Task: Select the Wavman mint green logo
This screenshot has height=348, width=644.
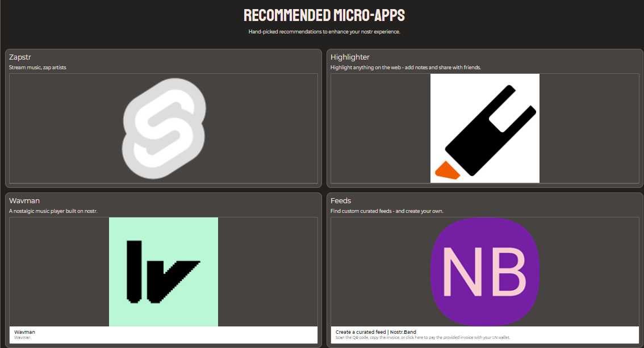Action: pos(164,272)
